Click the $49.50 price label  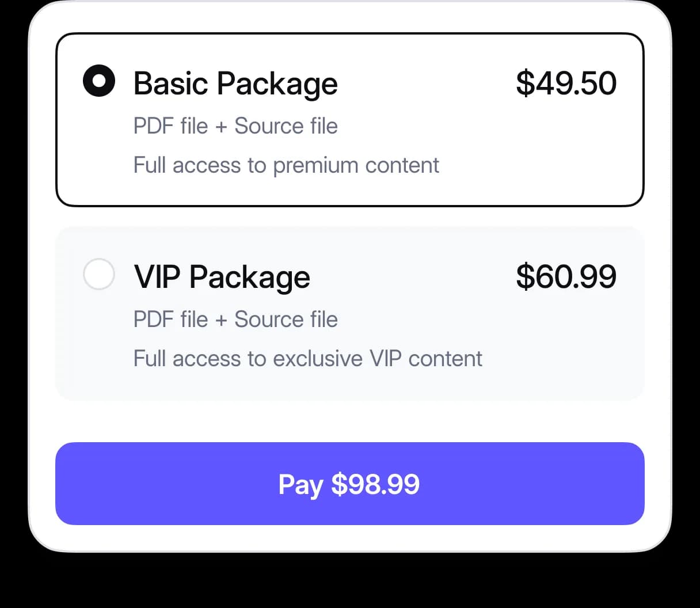tap(566, 83)
